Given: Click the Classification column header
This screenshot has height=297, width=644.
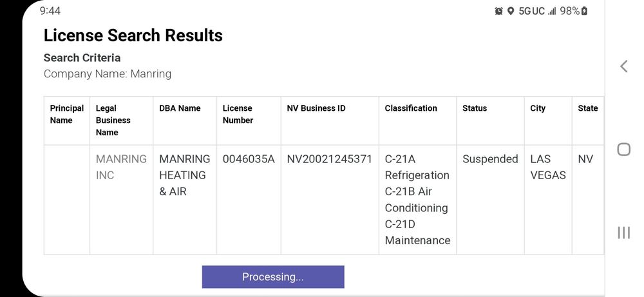Looking at the screenshot, I should click(x=411, y=108).
